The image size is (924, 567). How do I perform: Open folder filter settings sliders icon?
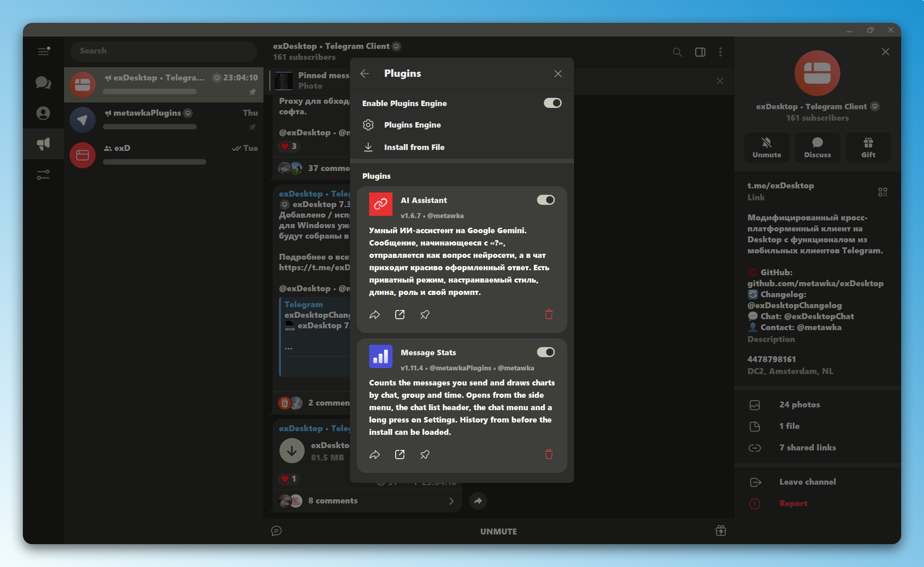coord(43,175)
